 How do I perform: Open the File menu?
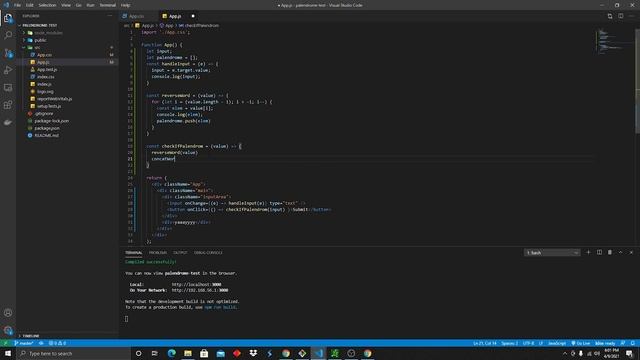coord(17,5)
